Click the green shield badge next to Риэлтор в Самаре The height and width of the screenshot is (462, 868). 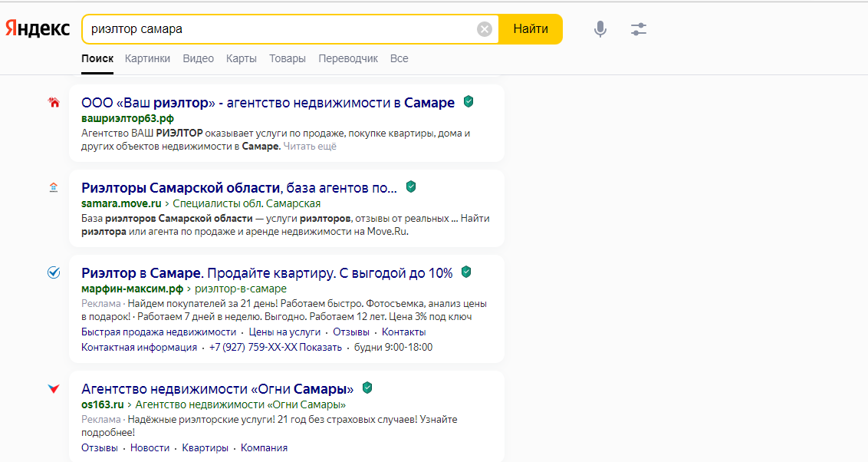click(466, 272)
